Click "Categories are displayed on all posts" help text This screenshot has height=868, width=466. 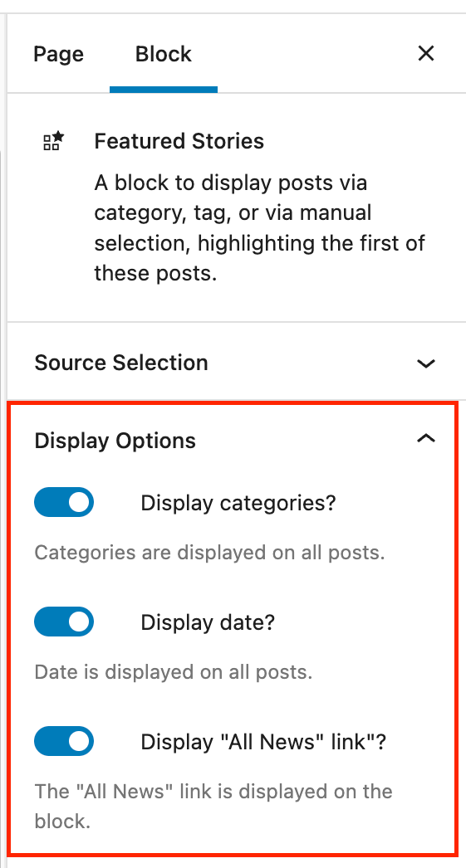(209, 553)
